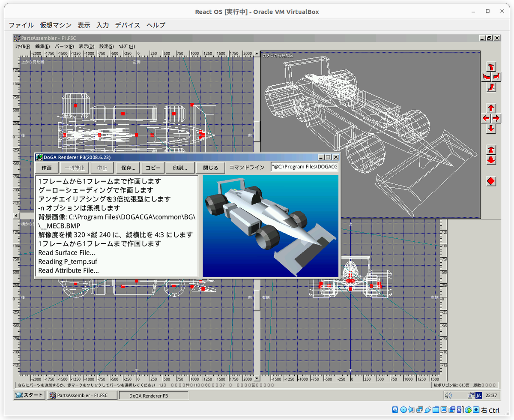The height and width of the screenshot is (420, 514).
Task: Click the rotate camera right arrow icon
Action: point(496,77)
